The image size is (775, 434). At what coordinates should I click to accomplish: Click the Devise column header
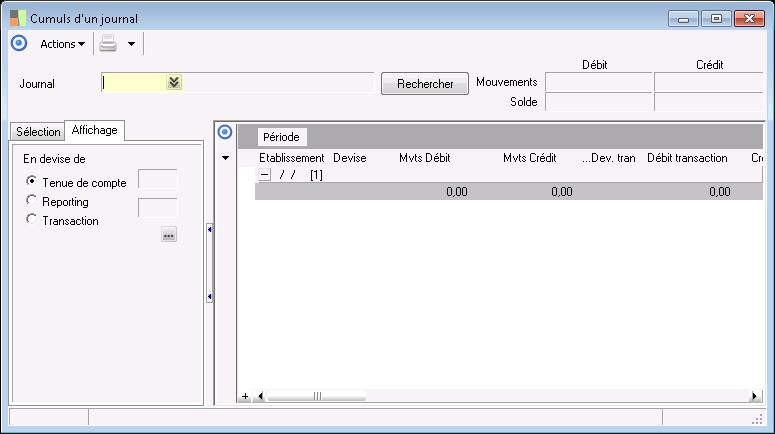(350, 158)
